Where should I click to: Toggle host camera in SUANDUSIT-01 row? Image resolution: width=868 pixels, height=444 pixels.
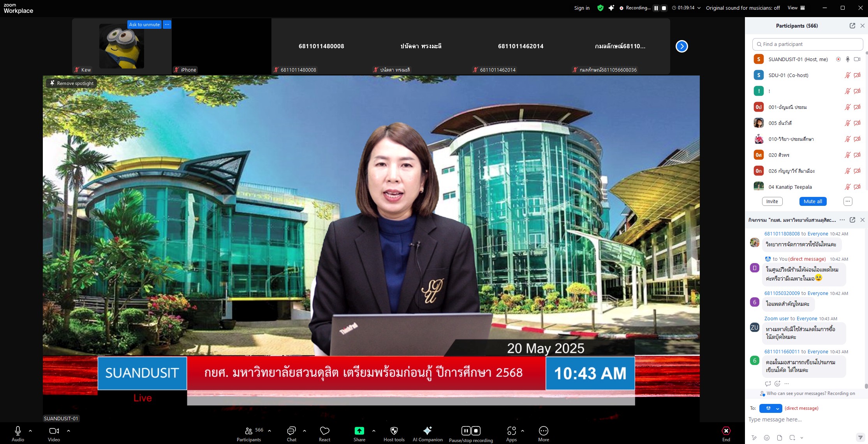pyautogui.click(x=857, y=59)
